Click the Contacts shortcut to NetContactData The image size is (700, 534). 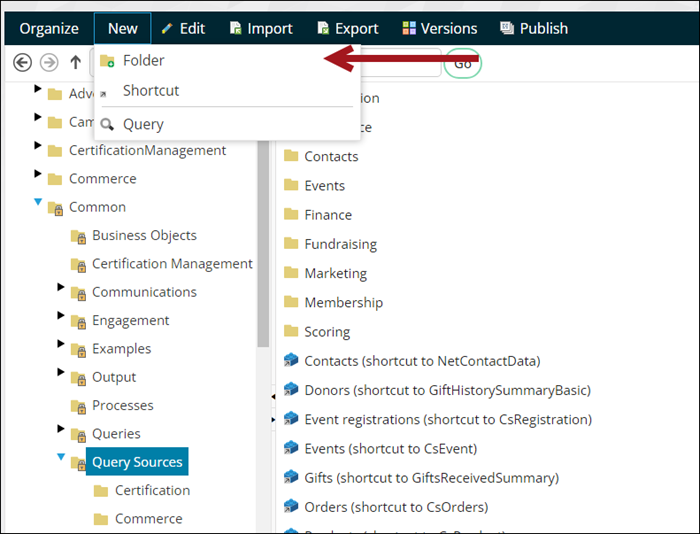pyautogui.click(x=422, y=361)
